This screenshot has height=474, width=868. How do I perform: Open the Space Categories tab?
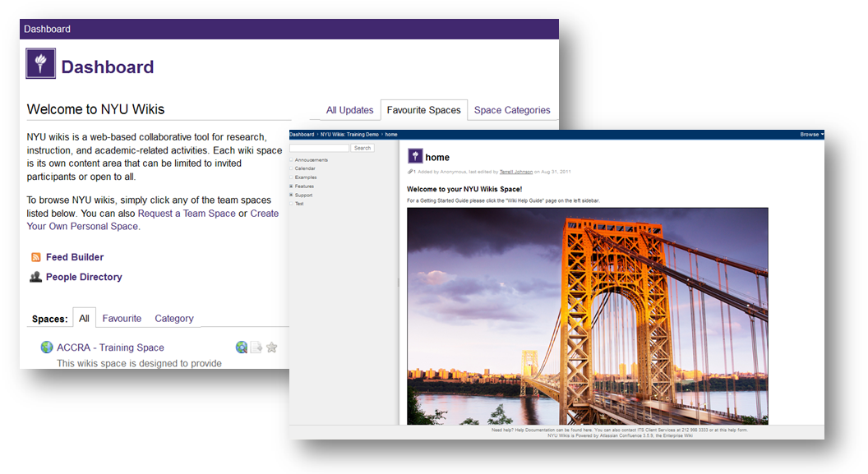pyautogui.click(x=512, y=110)
